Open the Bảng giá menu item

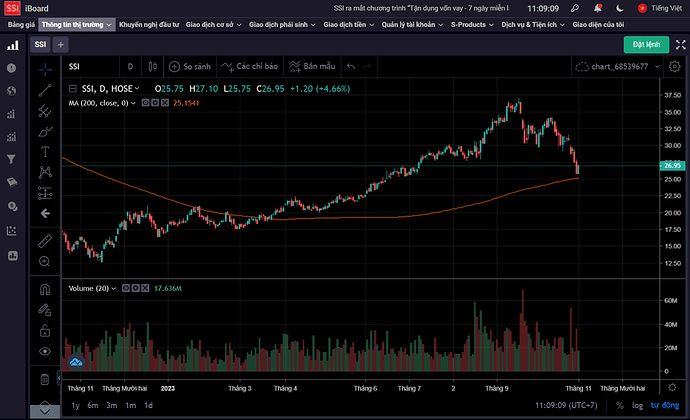[22, 23]
